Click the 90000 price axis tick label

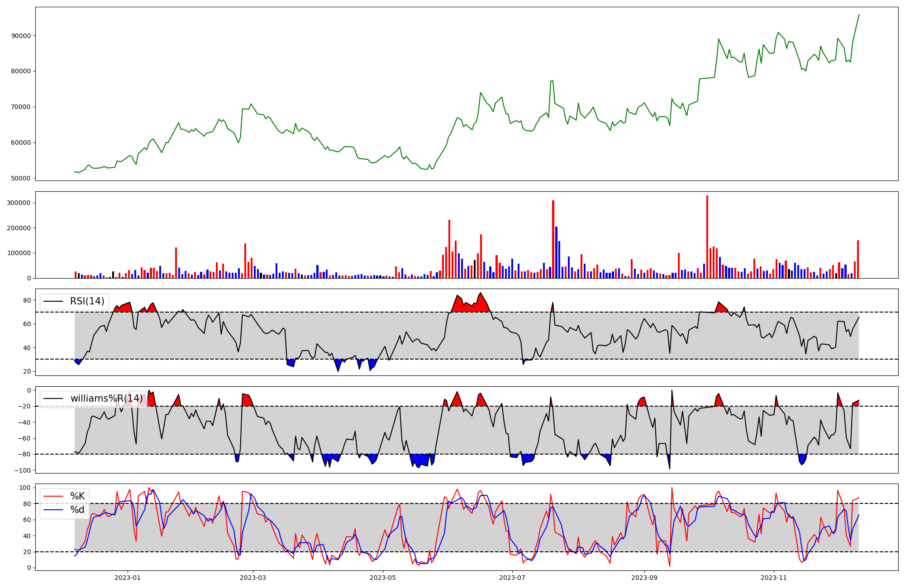point(21,36)
